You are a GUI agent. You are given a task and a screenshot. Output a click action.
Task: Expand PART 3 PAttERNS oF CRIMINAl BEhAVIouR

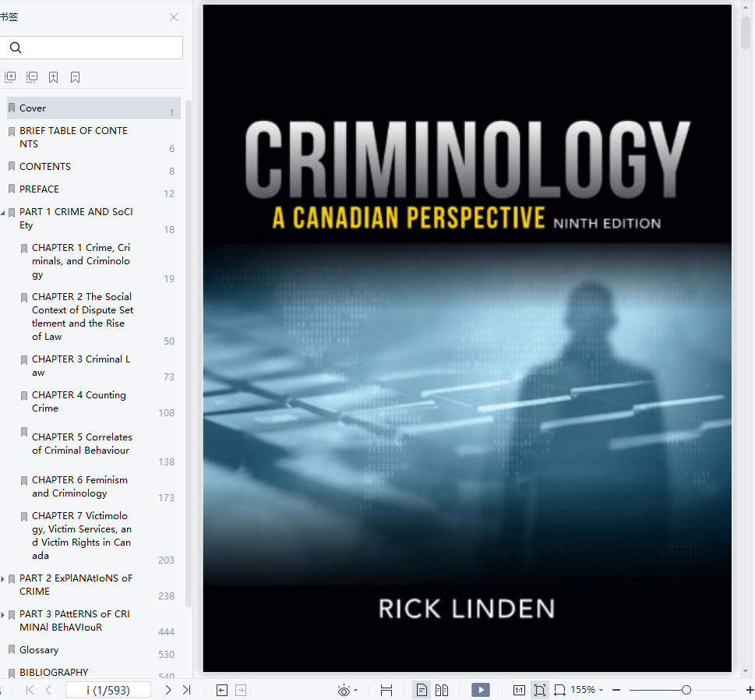click(3, 615)
